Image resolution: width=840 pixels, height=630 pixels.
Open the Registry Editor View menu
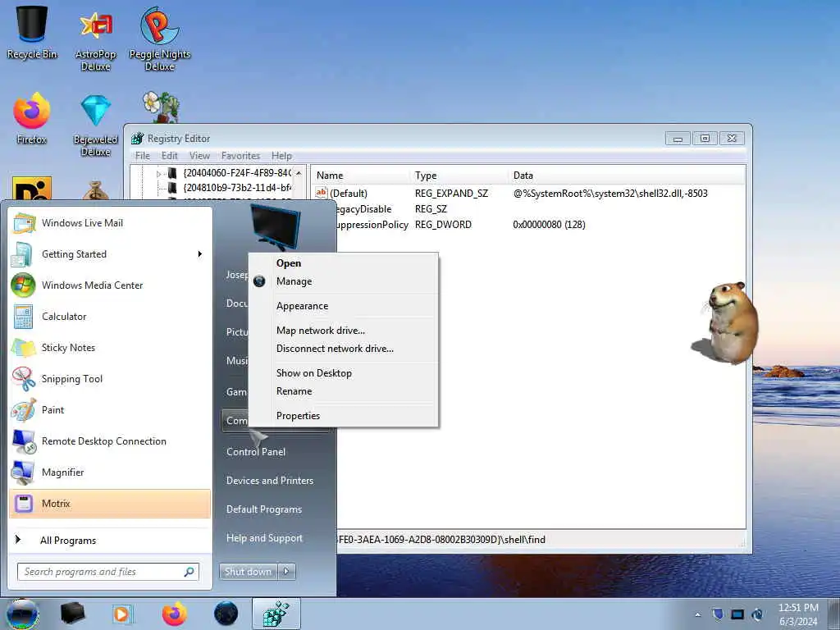(199, 156)
